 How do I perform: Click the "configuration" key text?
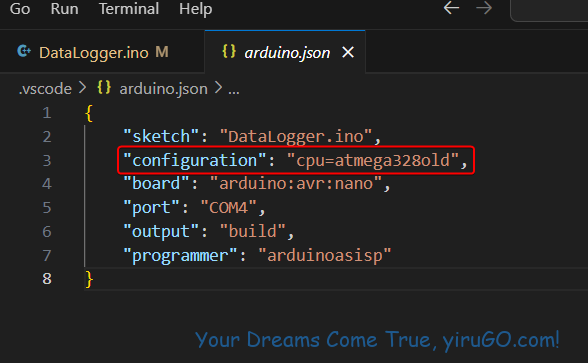tap(195, 160)
